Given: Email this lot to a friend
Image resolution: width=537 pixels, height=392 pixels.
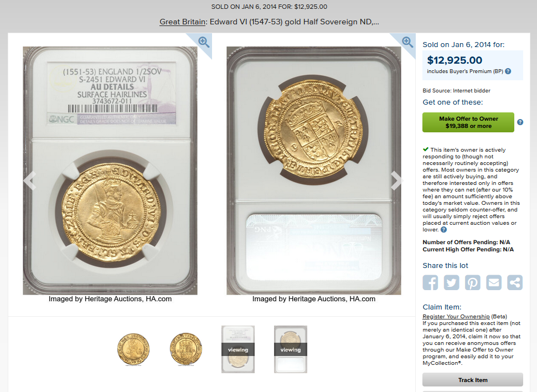Looking at the screenshot, I should 494,283.
